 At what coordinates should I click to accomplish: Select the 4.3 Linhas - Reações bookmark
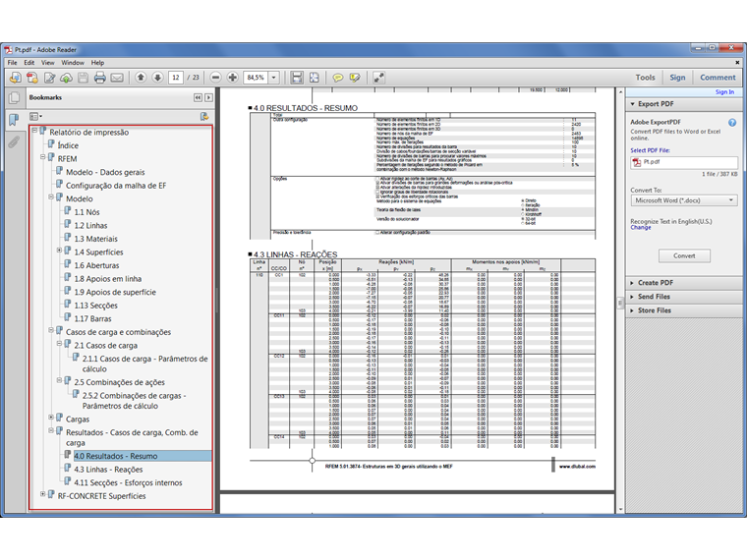tap(108, 470)
